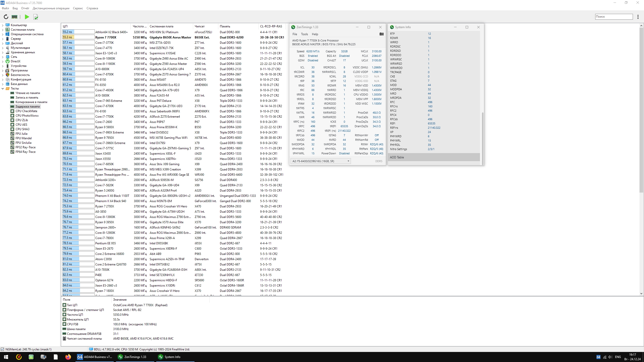Click the green Start benchmark arrow
Screen dimensions: 644x362
pos(27,17)
